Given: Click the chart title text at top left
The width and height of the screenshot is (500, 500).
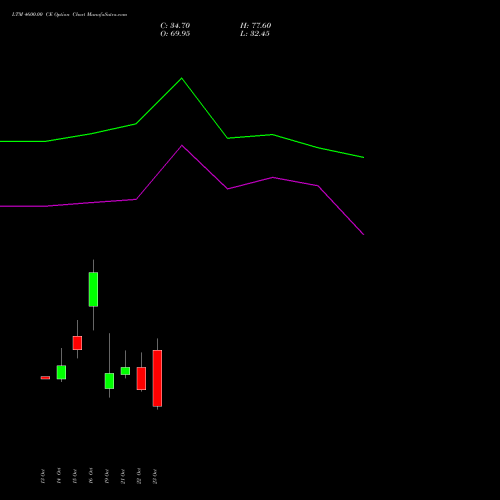Looking at the screenshot, I should pos(69,15).
